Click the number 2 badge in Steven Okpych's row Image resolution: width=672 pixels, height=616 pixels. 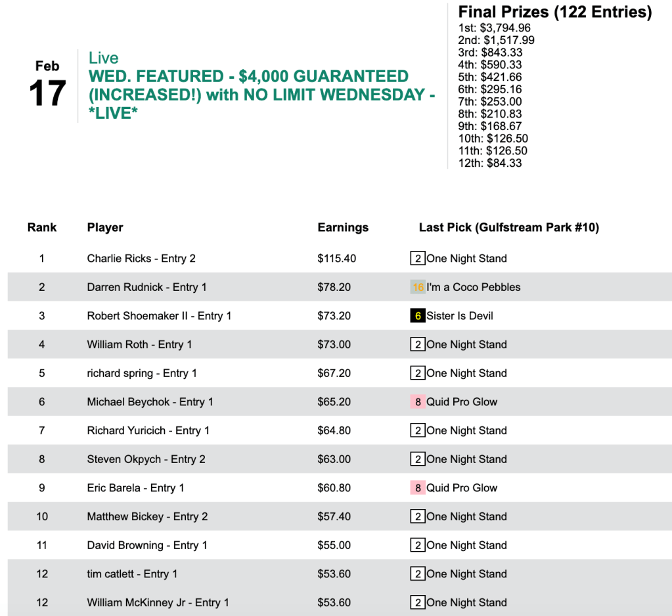(417, 459)
